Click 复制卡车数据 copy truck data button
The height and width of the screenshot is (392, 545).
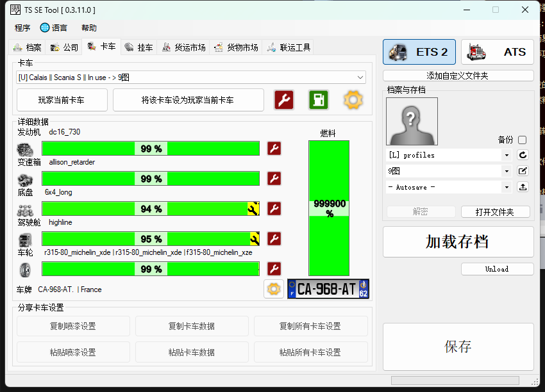click(x=192, y=326)
